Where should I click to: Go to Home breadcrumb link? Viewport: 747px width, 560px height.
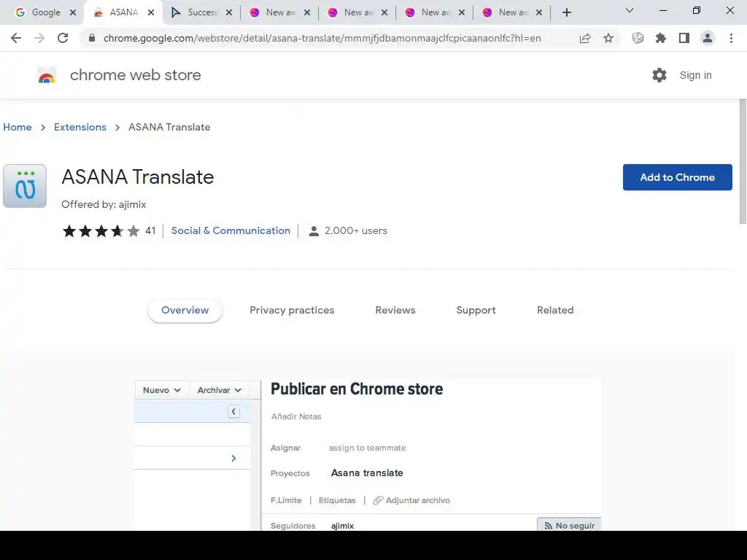tap(18, 127)
